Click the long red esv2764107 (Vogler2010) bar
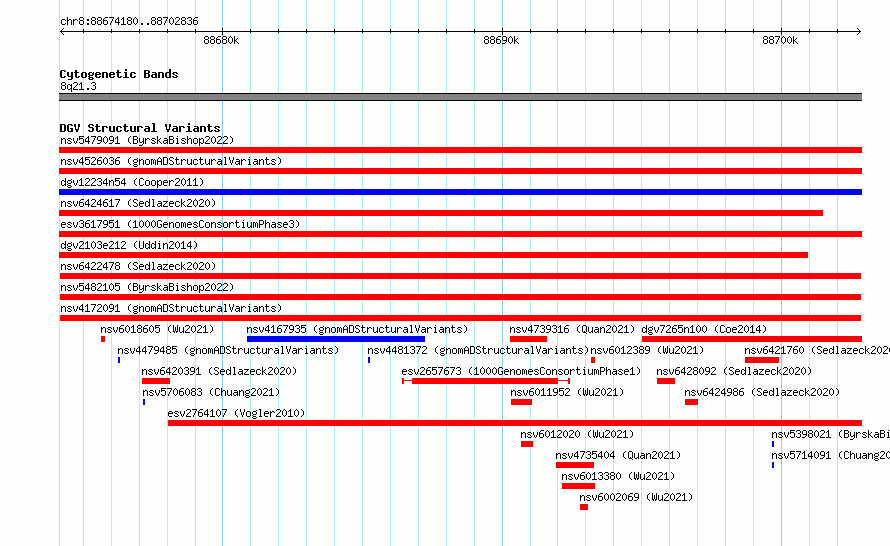 (515, 423)
